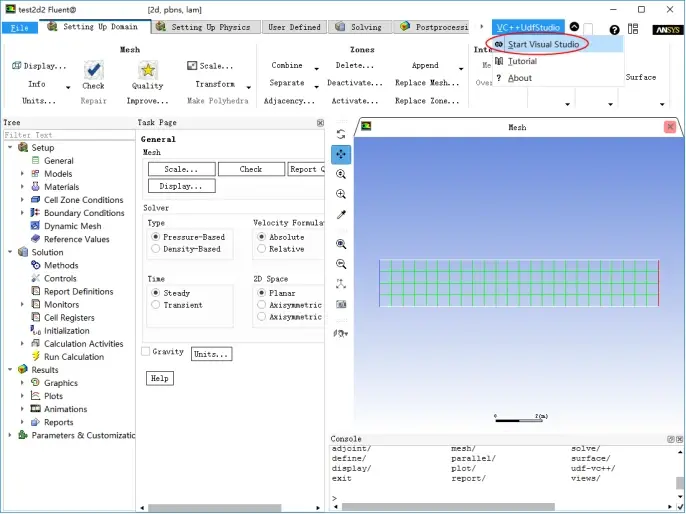The image size is (686, 514).
Task: Open the Combine zones dropdown arrow
Action: point(316,69)
